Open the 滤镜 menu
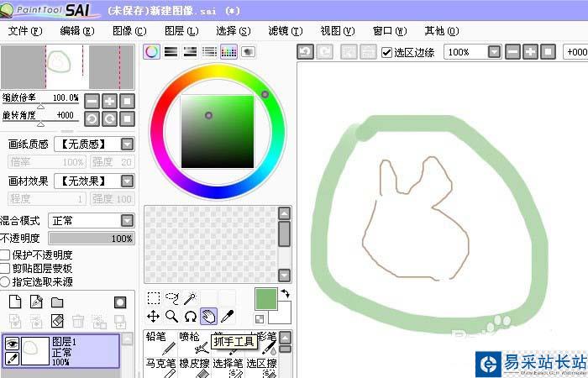The height and width of the screenshot is (378, 588). (286, 31)
